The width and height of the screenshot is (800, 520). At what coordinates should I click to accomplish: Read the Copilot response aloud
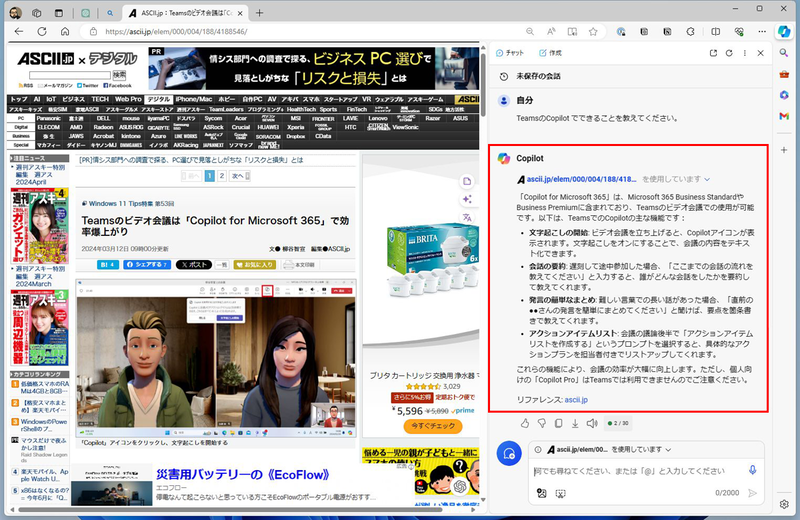click(592, 423)
